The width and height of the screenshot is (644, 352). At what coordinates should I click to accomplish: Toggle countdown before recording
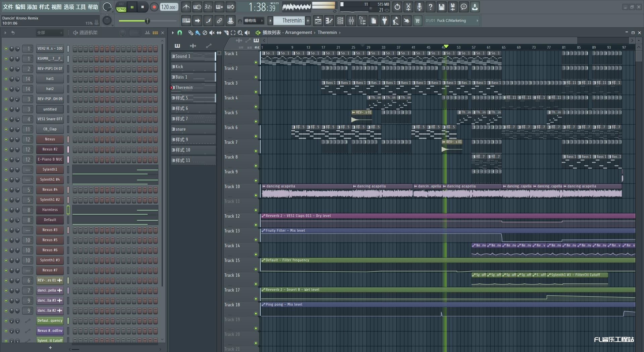pyautogui.click(x=208, y=7)
